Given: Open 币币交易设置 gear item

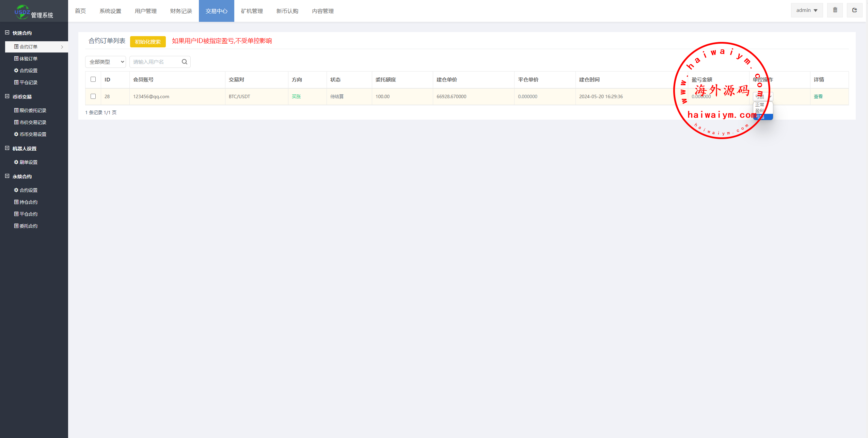Looking at the screenshot, I should [30, 134].
